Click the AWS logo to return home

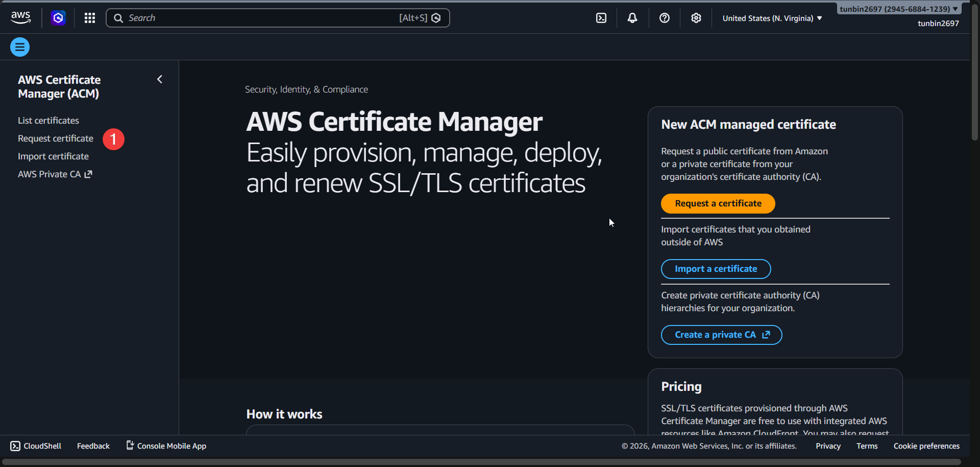click(20, 17)
